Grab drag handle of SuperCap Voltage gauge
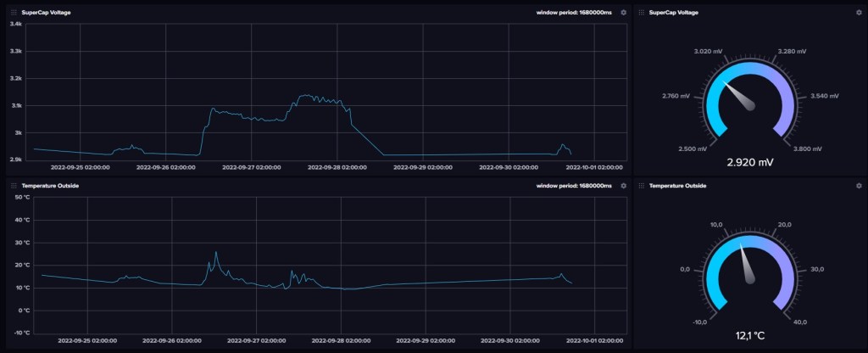 [x=641, y=13]
